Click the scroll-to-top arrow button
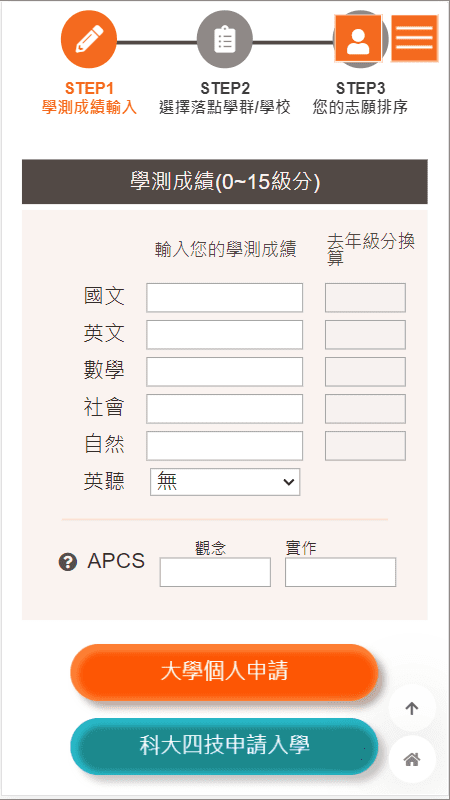Screen dimensions: 450x800 point(412,708)
